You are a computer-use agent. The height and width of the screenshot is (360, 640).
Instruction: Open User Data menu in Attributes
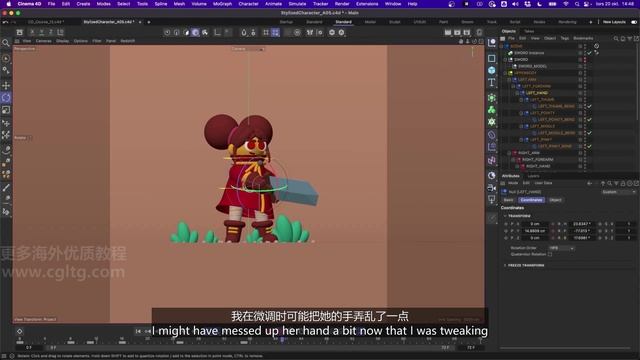click(x=543, y=183)
